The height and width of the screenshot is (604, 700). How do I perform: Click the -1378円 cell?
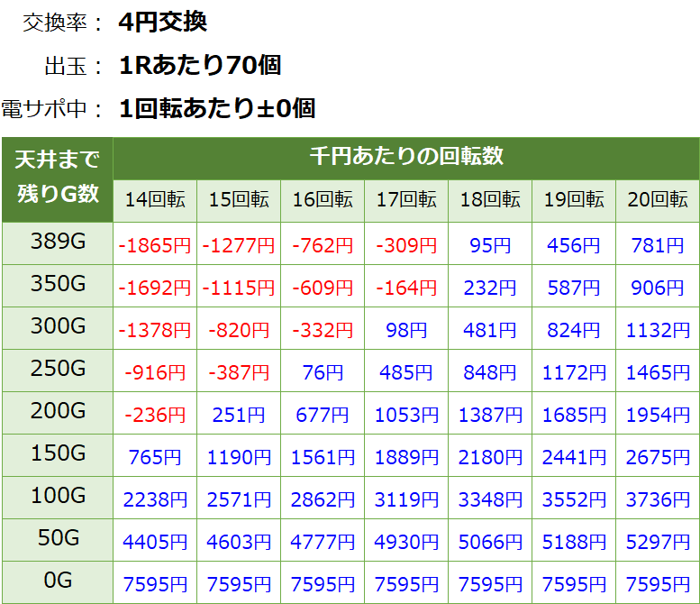coord(155,328)
